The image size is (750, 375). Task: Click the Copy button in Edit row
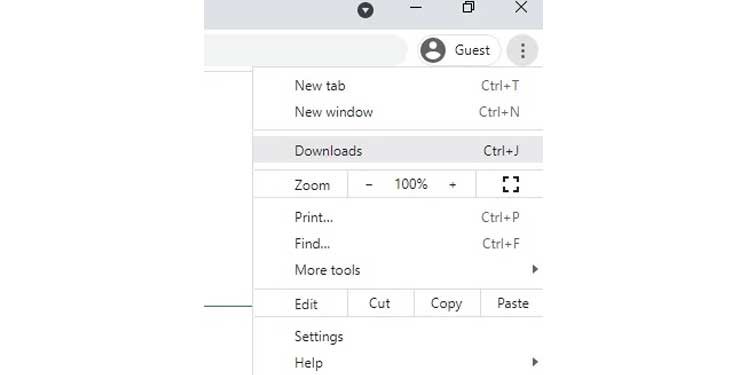(x=447, y=303)
